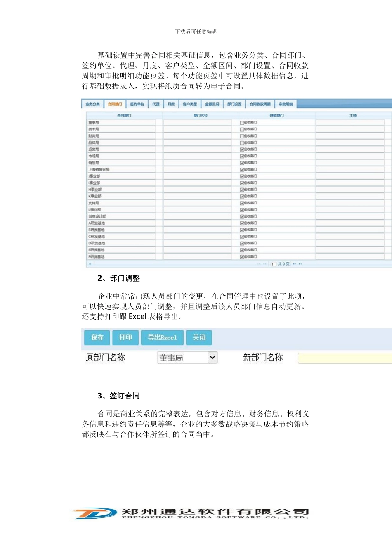Image resolution: width=392 pixels, height=555 pixels.
Task: Check 创收部门 for the 董事局 row
Action: tap(242, 123)
